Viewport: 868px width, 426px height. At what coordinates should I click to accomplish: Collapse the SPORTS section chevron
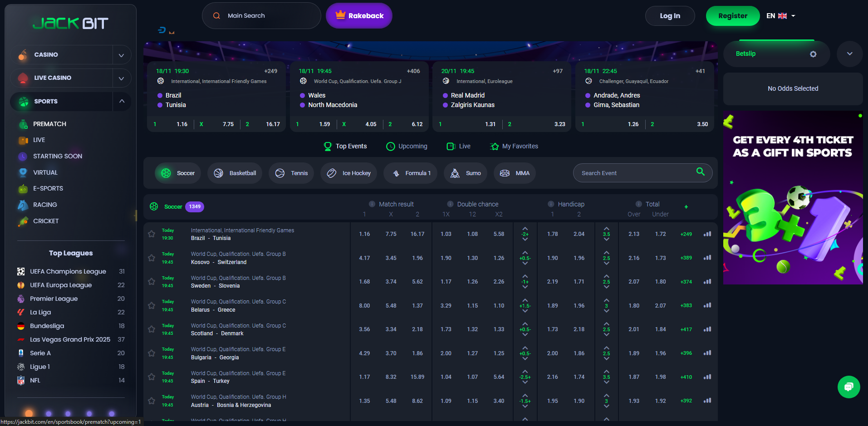(x=121, y=101)
